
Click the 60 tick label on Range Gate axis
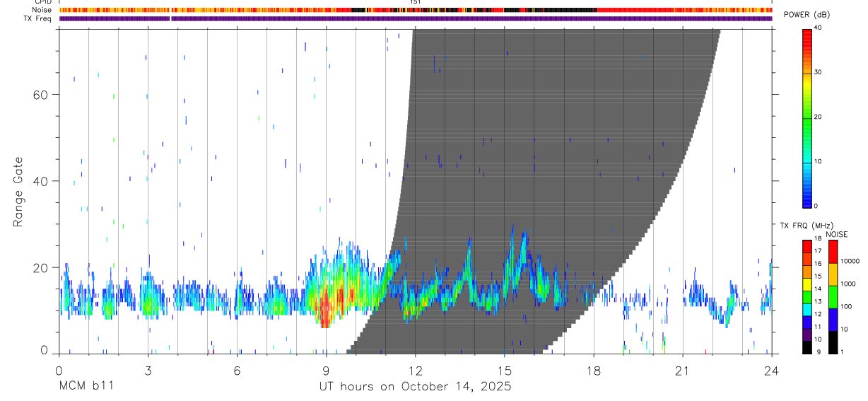click(x=40, y=95)
